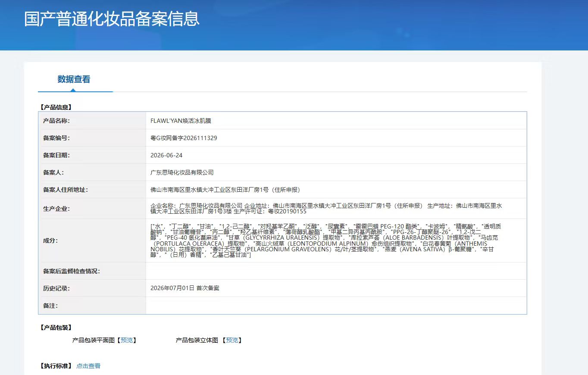Click the 备注 row label

point(50,306)
